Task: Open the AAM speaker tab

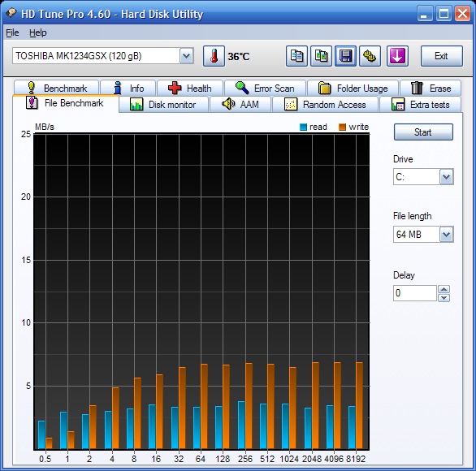Action: [240, 105]
